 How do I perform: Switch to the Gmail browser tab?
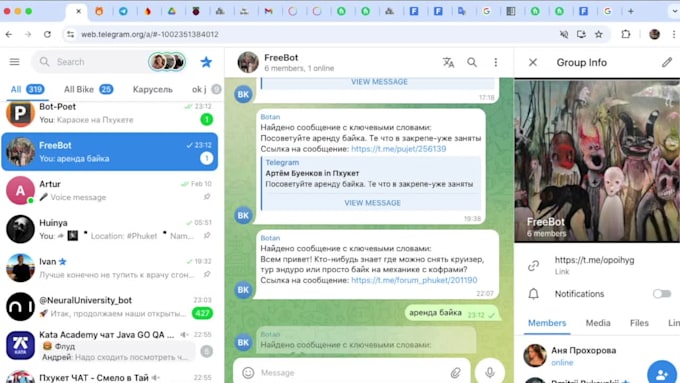pos(268,12)
